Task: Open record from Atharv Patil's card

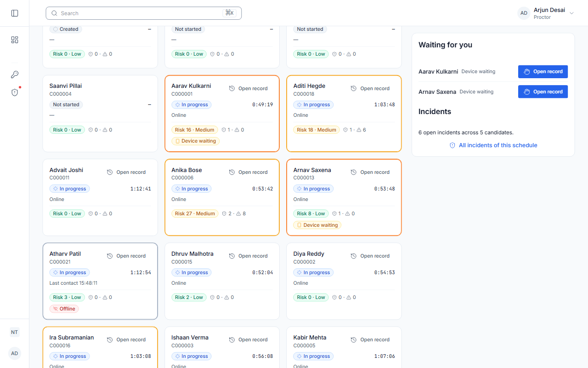Action: click(126, 256)
